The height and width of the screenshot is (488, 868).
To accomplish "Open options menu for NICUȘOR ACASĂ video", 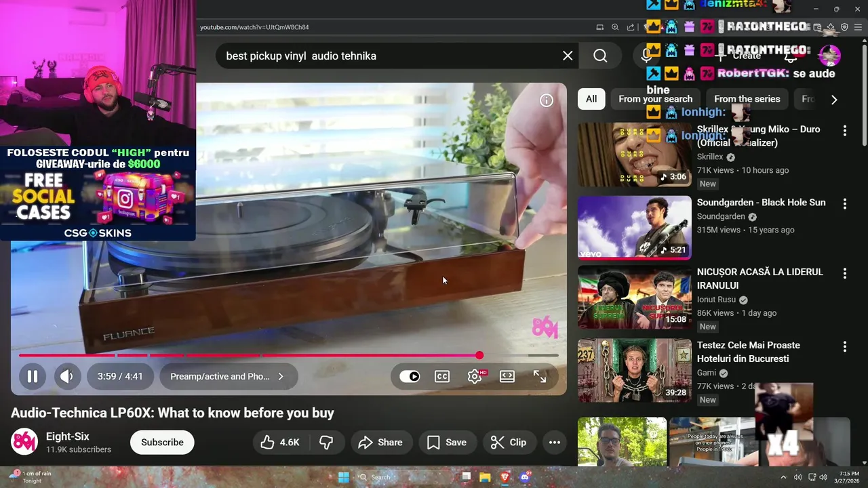I will coord(845,273).
